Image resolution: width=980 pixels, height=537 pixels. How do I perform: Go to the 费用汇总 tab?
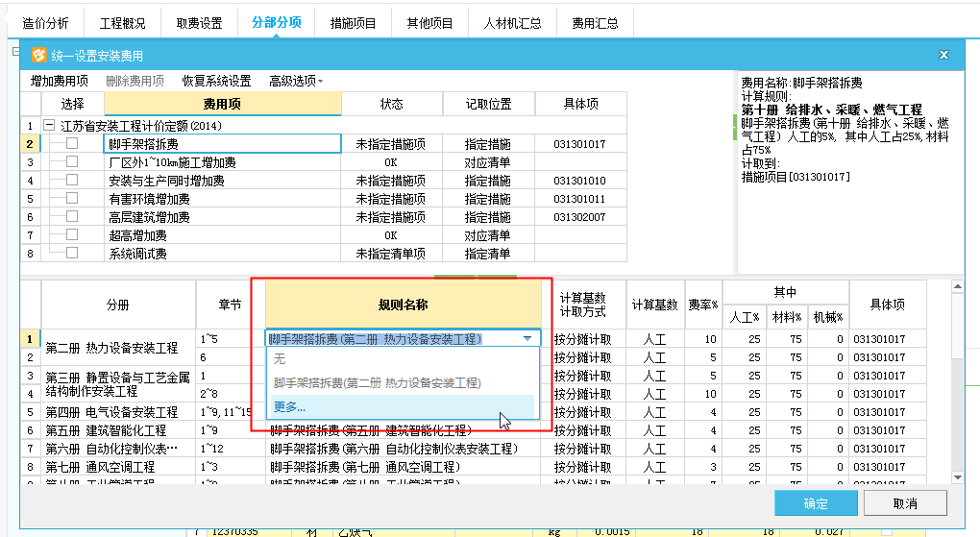(x=595, y=23)
